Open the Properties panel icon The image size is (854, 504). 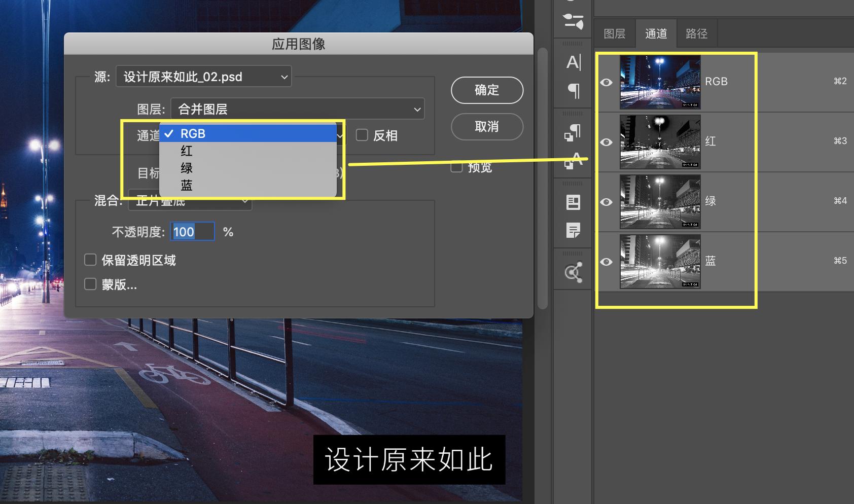pyautogui.click(x=573, y=202)
